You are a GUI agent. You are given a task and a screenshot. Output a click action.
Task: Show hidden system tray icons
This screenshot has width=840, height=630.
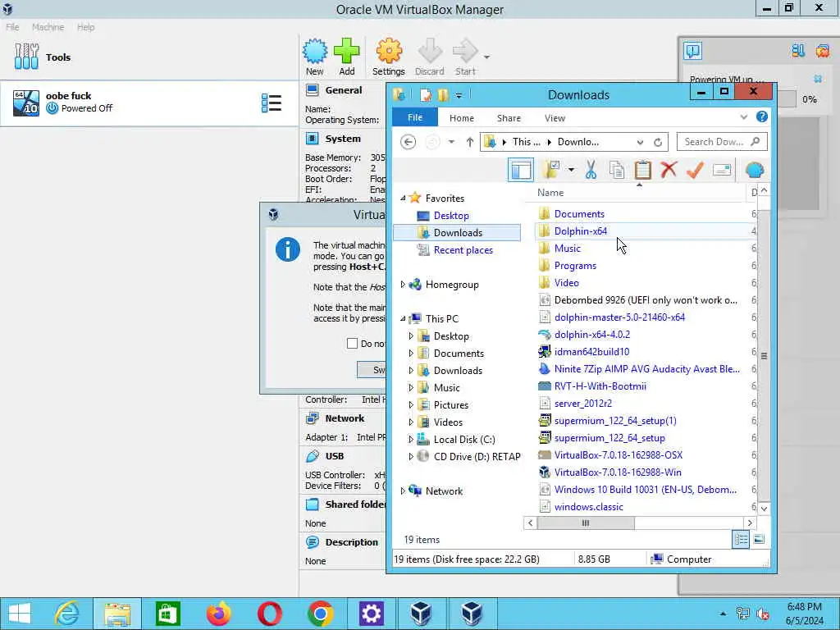[724, 614]
